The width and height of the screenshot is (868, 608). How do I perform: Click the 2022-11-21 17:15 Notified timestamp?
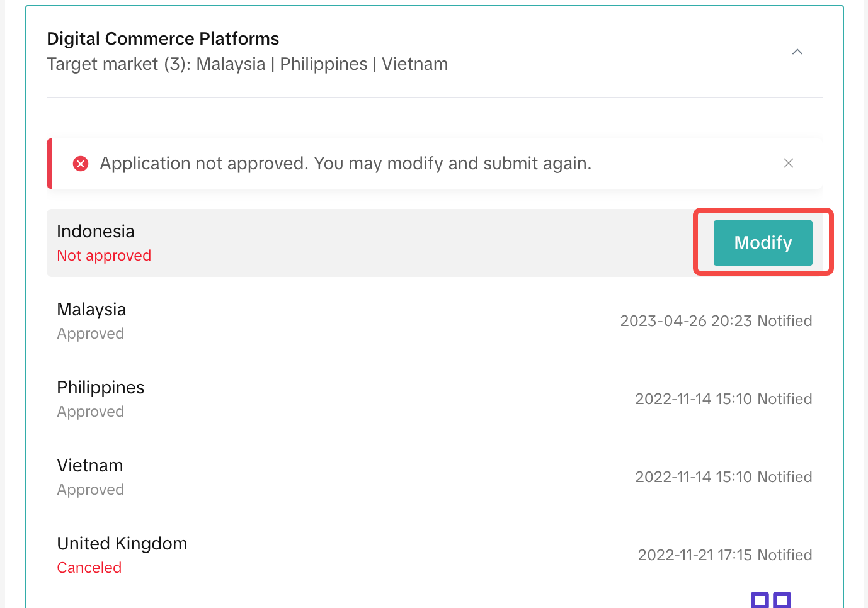(725, 555)
